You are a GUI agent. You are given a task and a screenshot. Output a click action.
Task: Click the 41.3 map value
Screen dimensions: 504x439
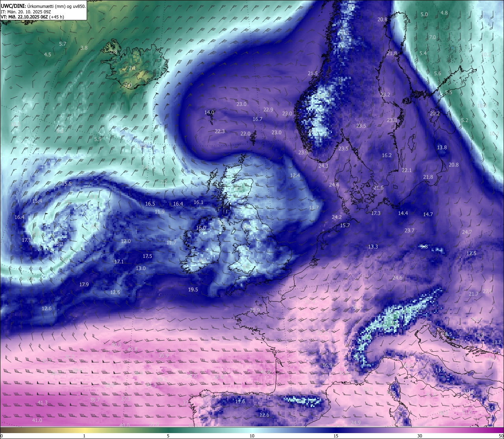click(43, 402)
